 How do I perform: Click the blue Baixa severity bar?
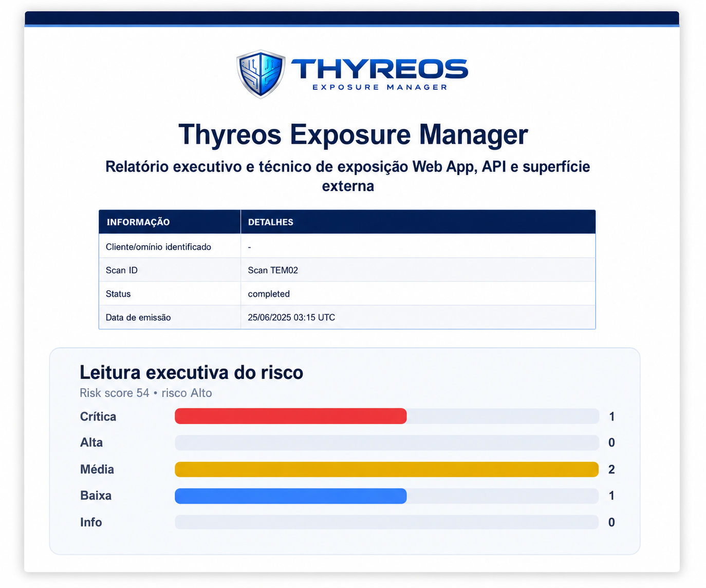(291, 496)
